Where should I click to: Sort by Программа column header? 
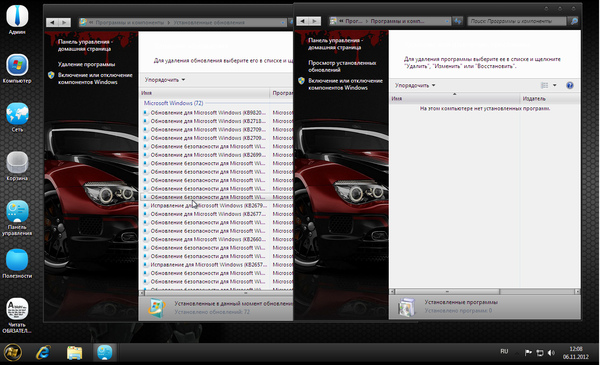pyautogui.click(x=282, y=93)
